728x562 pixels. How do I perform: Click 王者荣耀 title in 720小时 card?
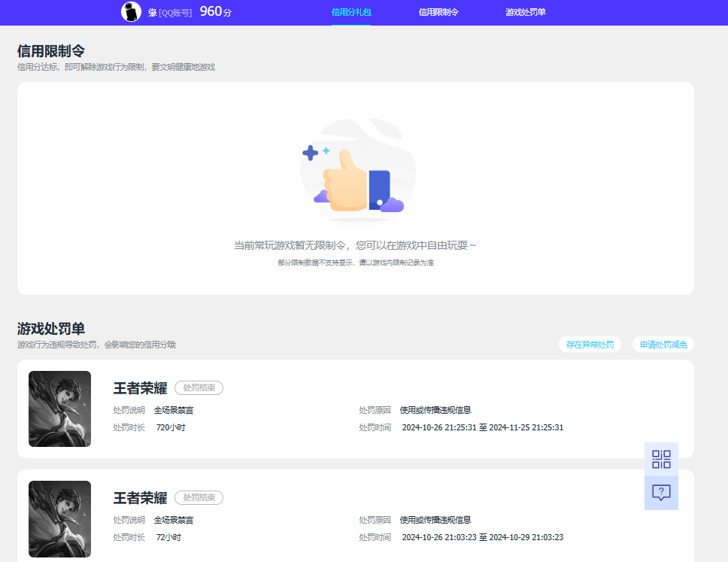coord(140,387)
